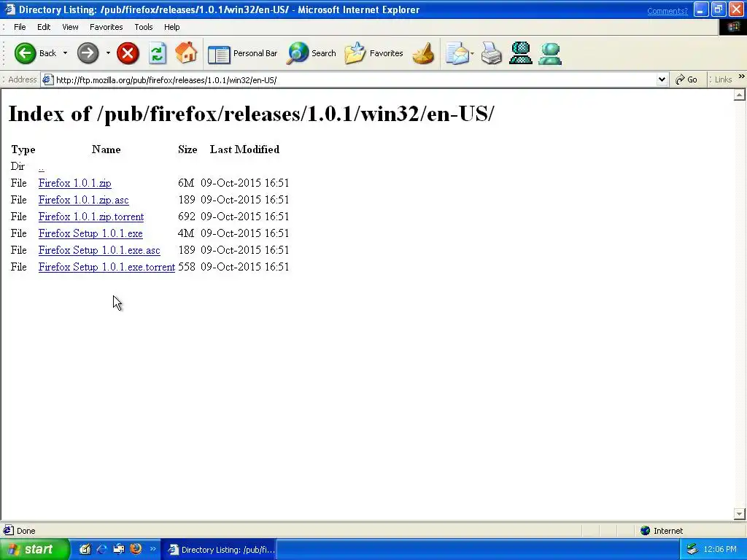Select the Directory Listing taskbar button
Screen dimensions: 747x560
pyautogui.click(x=219, y=550)
